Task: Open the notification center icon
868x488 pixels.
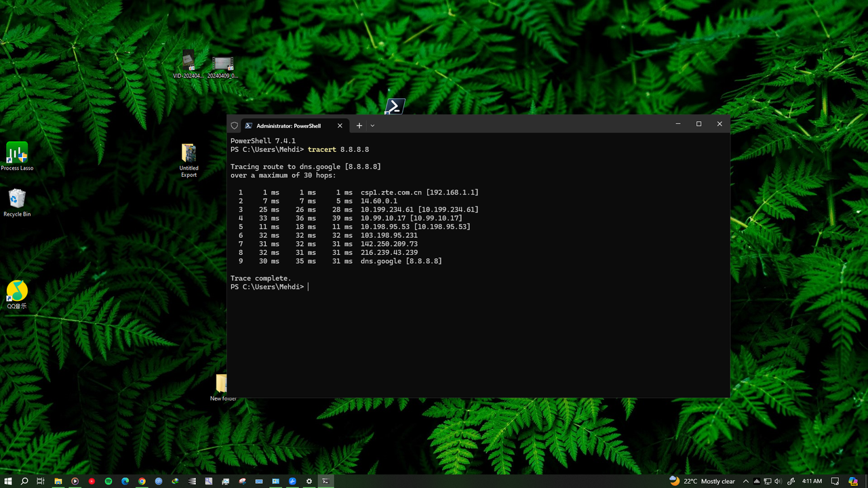Action: click(x=835, y=481)
